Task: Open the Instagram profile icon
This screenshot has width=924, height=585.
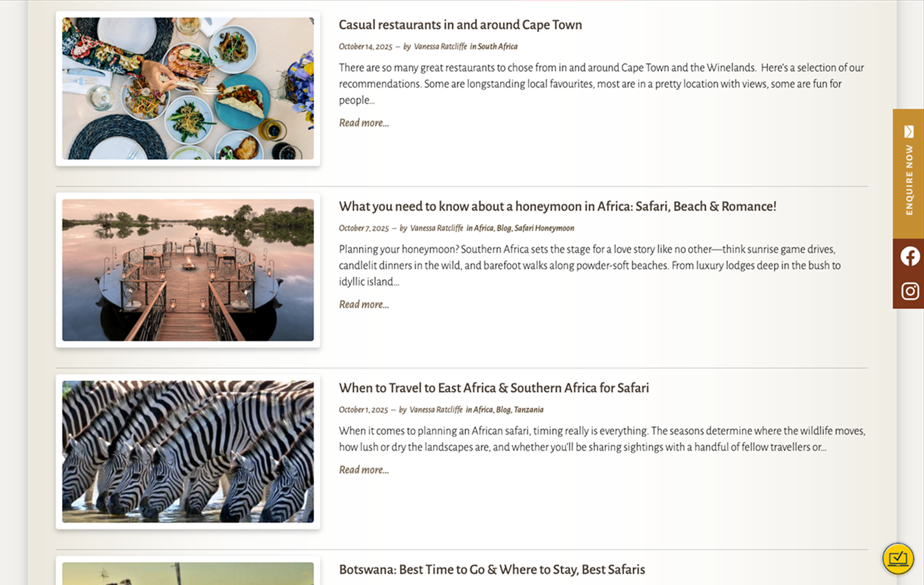Action: [x=909, y=291]
